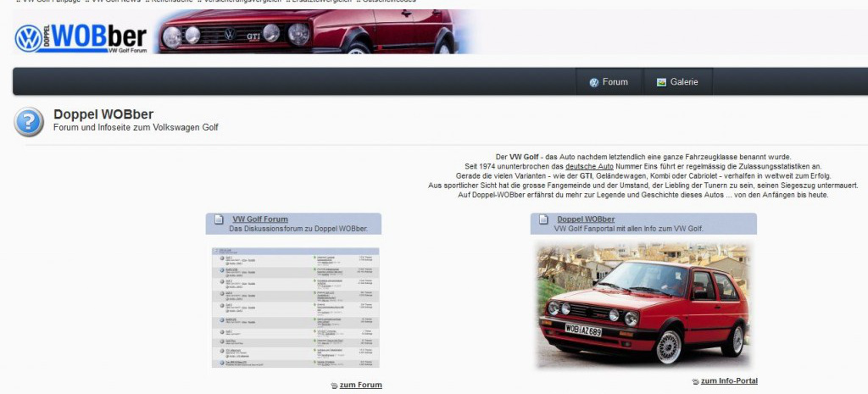The height and width of the screenshot is (394, 868).
Task: Click the picture icon beside Galerie
Action: point(661,82)
